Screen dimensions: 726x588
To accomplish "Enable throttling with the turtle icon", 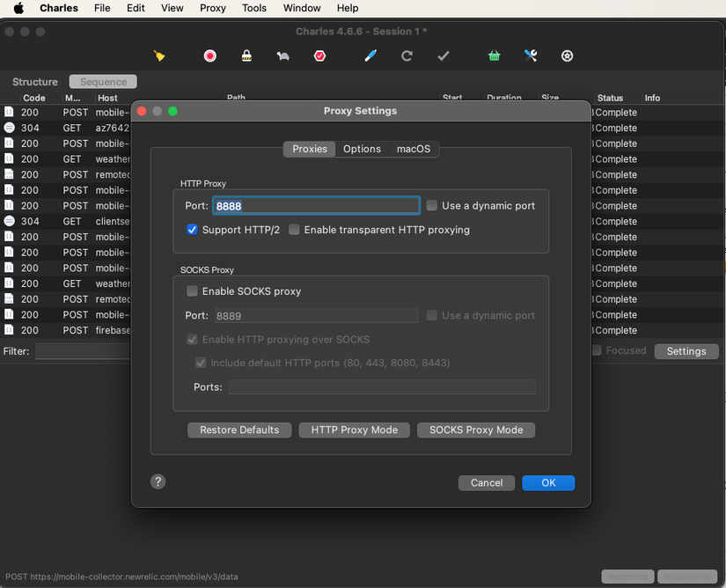I will [x=282, y=55].
